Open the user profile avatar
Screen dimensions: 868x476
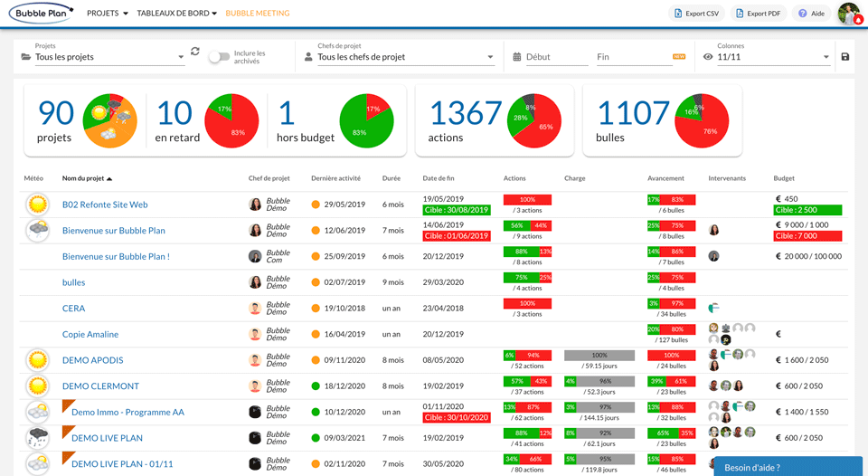coord(850,14)
